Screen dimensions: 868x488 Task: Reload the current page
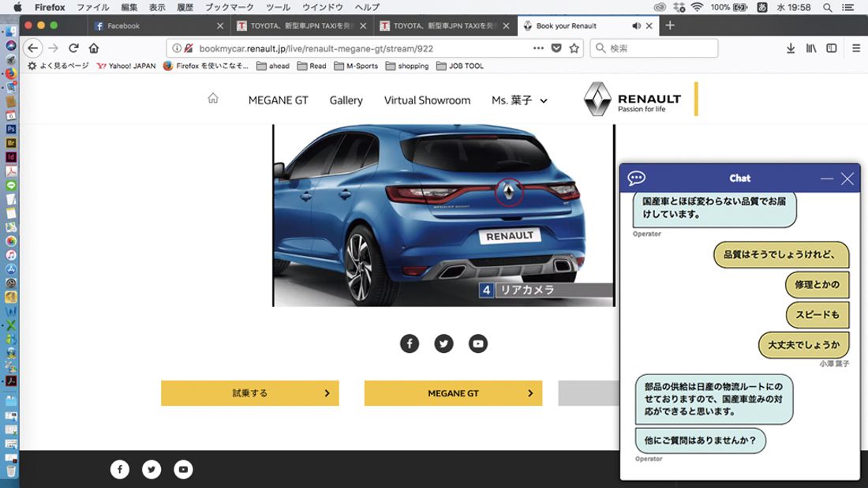pyautogui.click(x=73, y=48)
